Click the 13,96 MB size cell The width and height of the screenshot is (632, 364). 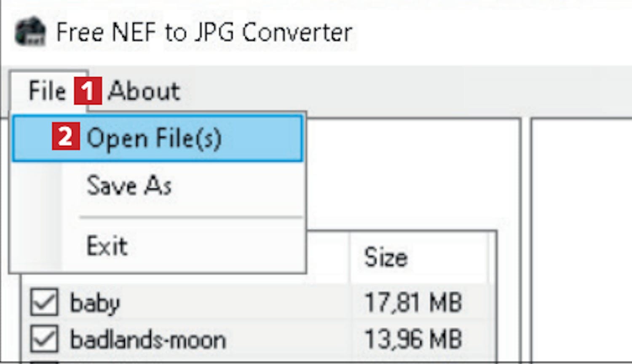click(413, 339)
